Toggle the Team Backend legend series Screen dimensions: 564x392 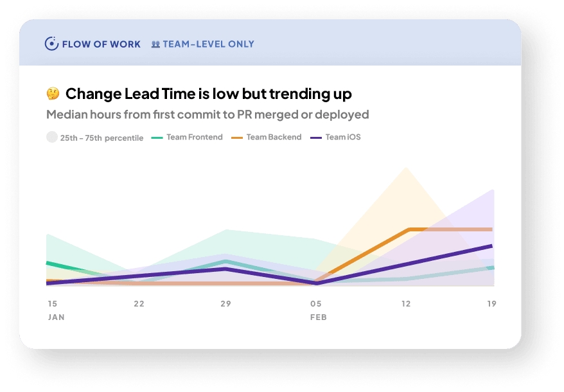(x=274, y=137)
